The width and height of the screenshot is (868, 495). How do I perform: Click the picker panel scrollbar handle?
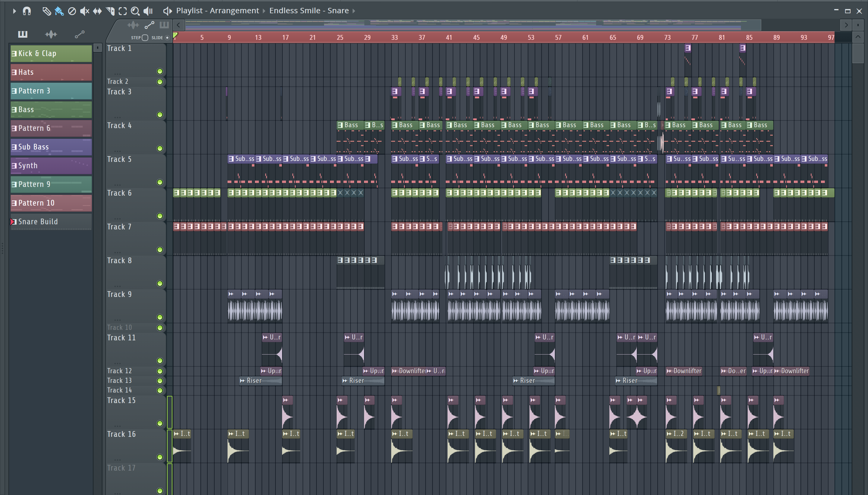[x=98, y=48]
